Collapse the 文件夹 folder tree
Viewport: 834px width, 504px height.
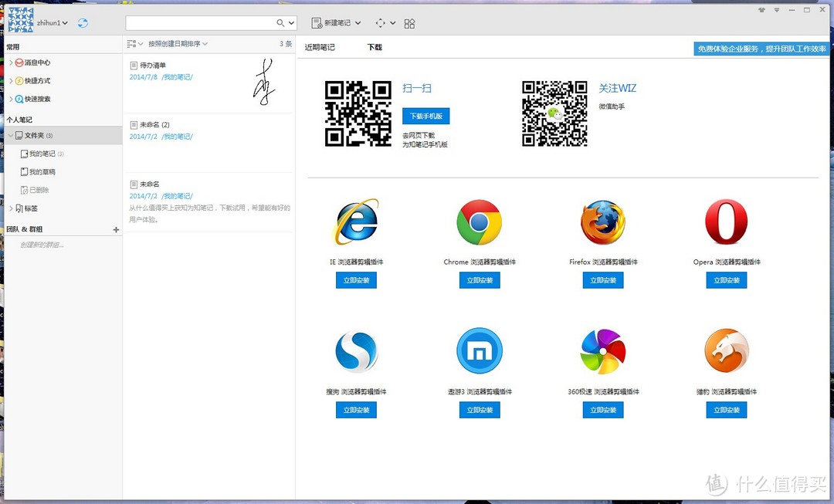(11, 136)
